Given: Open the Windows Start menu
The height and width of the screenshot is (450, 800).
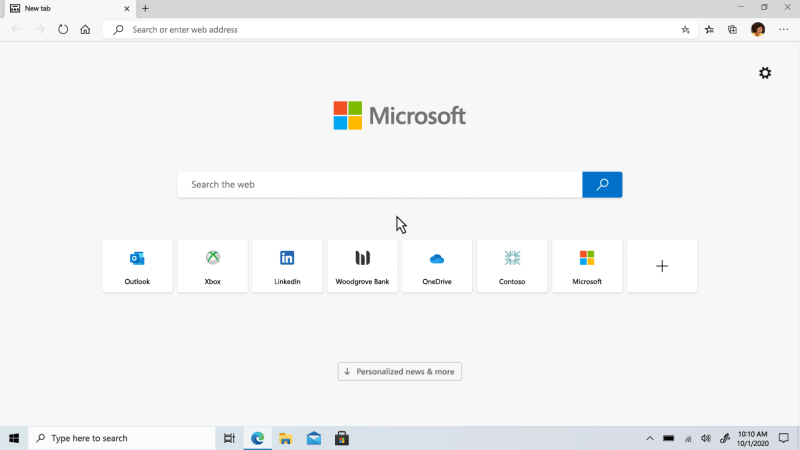Looking at the screenshot, I should click(x=14, y=438).
